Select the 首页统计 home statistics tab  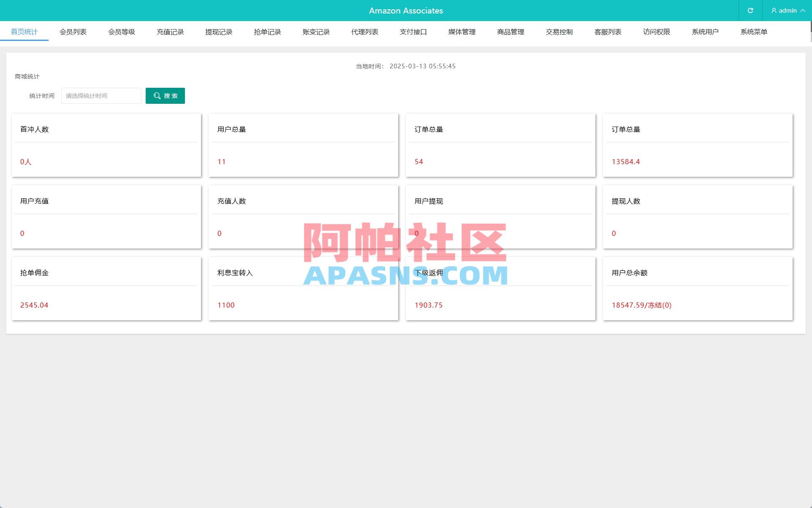click(24, 32)
